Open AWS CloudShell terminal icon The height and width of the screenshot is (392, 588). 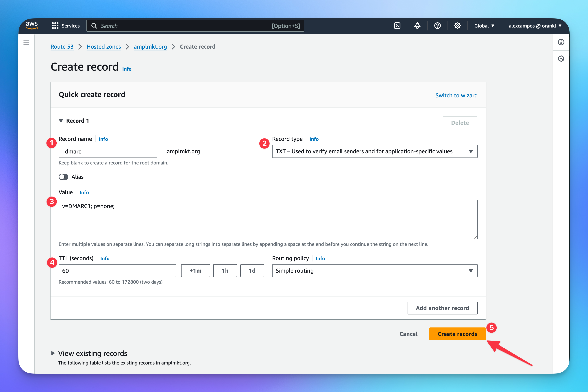[x=397, y=26]
